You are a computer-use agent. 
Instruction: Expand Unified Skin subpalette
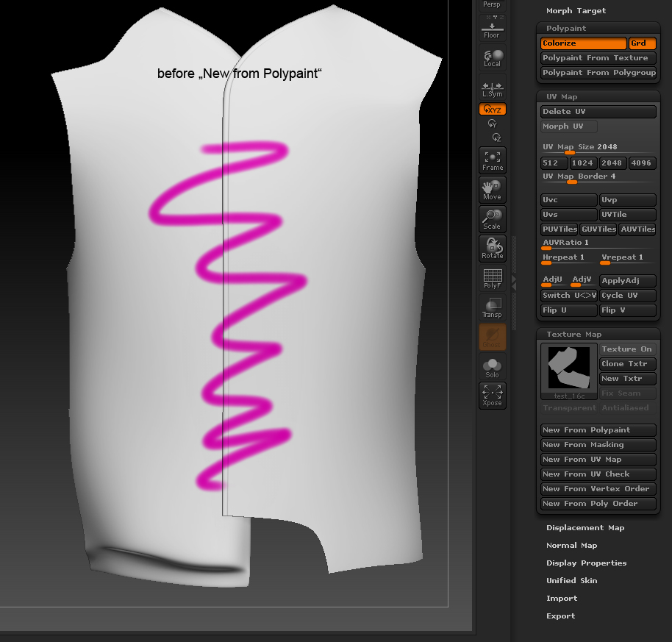[572, 581]
